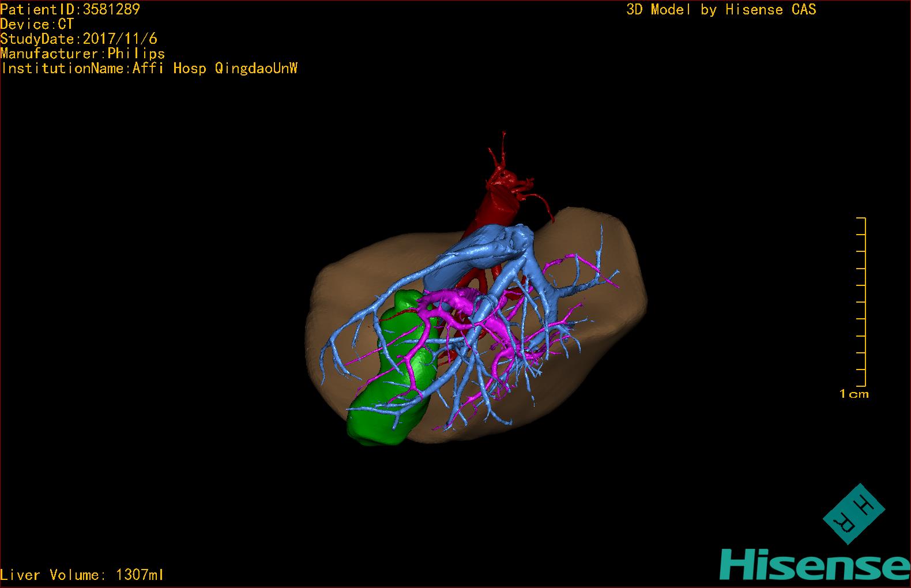Viewport: 911px width, 588px height.
Task: Click the Manufacturer:Philips text
Action: pyautogui.click(x=82, y=54)
